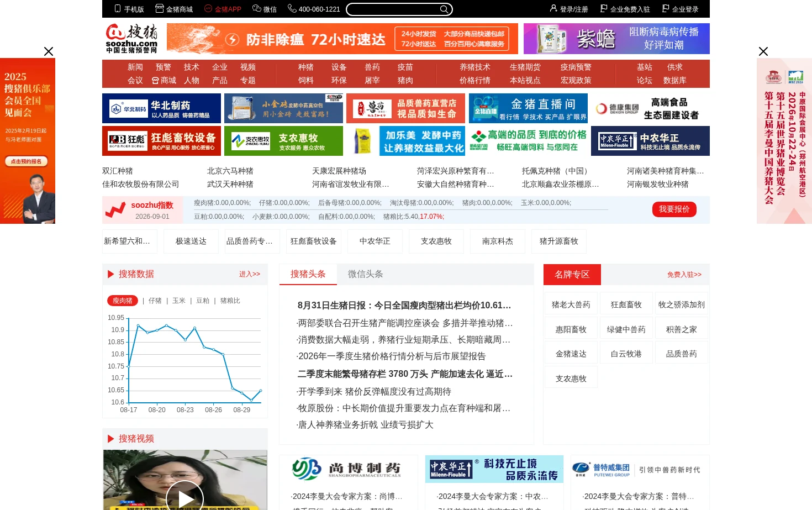Image resolution: width=812 pixels, height=510 pixels.
Task: Close the right floating ad
Action: point(763,51)
